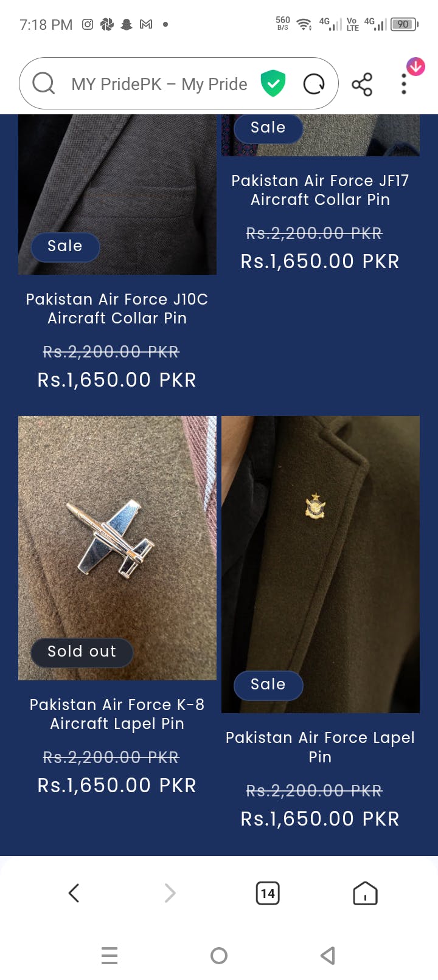Open the K-8 Aircraft Lapel Pin link
This screenshot has height=980, width=438.
click(117, 714)
